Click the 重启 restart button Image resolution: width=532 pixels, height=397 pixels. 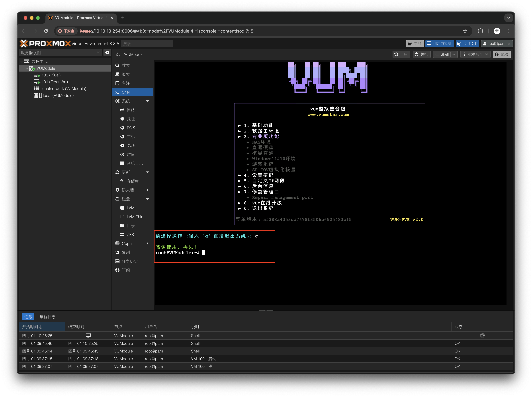(x=401, y=54)
